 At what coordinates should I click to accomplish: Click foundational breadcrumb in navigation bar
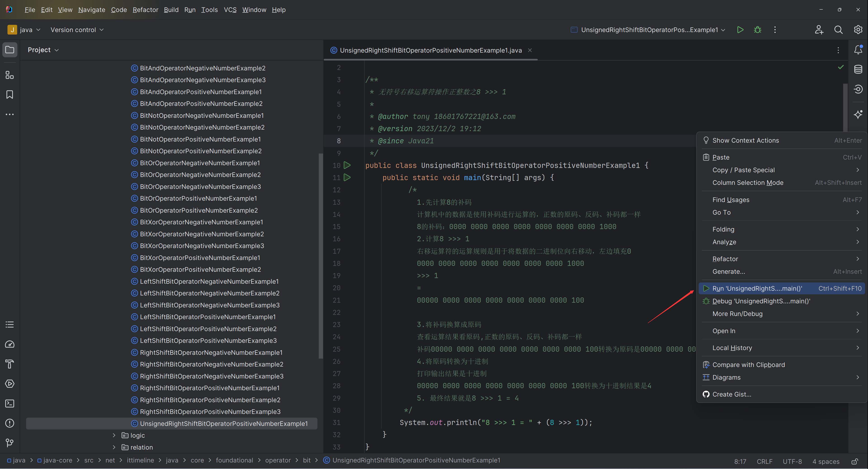coord(235,460)
